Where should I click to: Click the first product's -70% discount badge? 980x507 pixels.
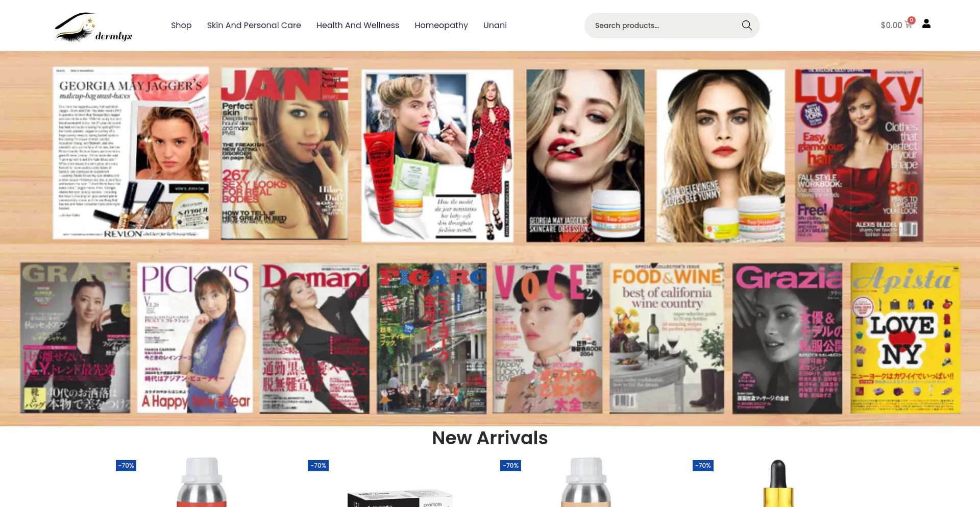[x=126, y=466]
